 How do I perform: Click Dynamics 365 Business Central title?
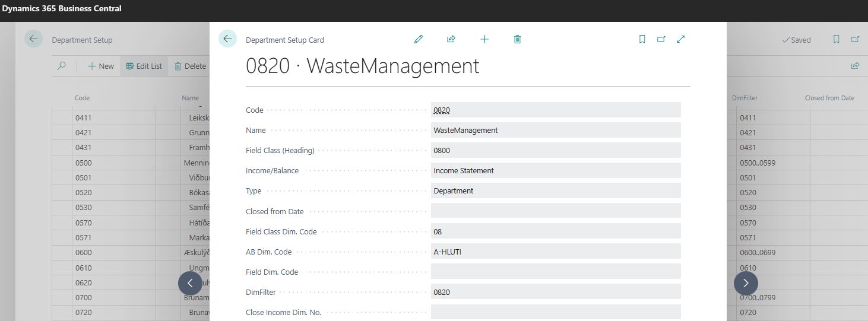pyautogui.click(x=62, y=8)
